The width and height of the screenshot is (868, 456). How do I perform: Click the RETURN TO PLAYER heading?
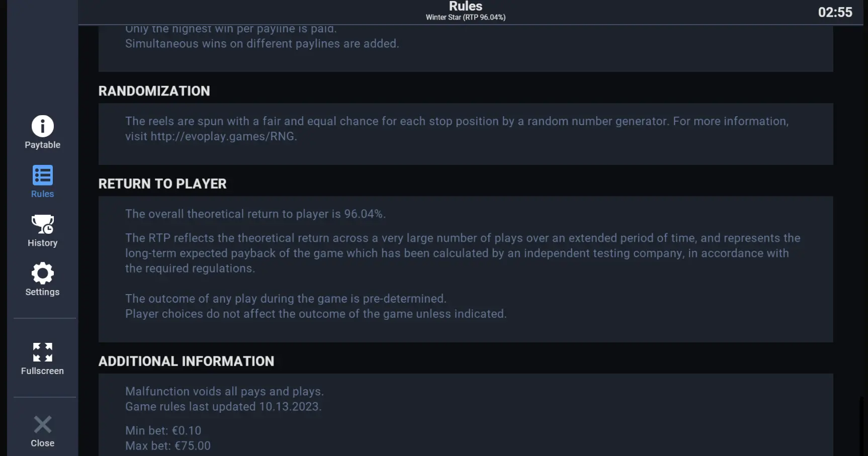[x=162, y=184]
